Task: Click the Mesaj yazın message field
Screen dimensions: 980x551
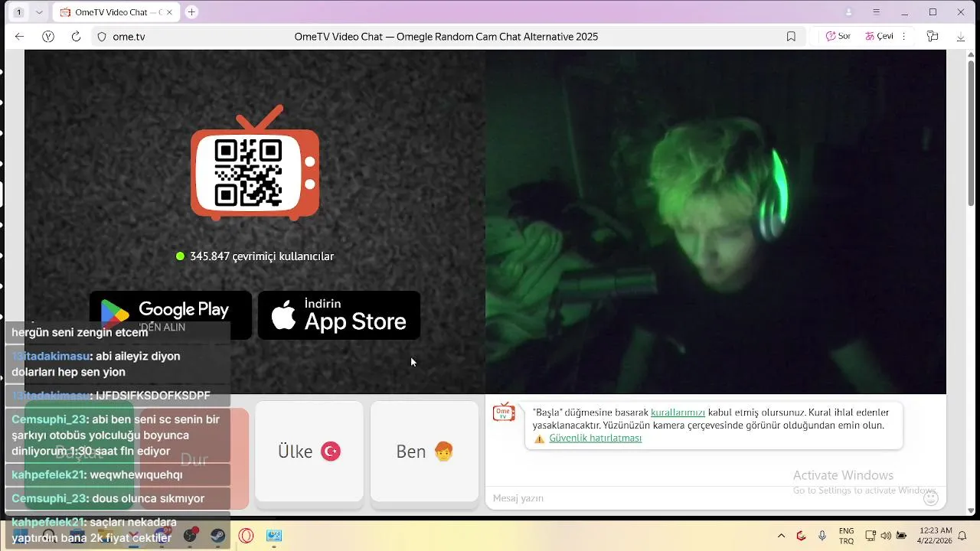Action: (704, 498)
